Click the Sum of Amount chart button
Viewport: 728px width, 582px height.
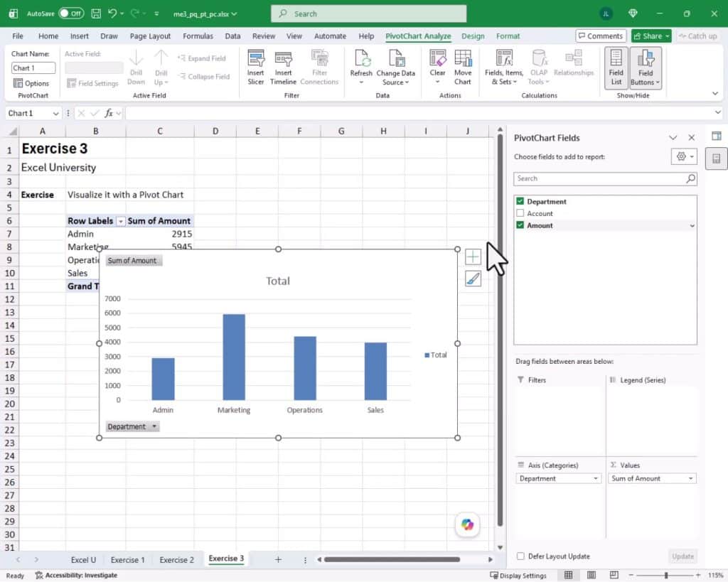(x=133, y=260)
